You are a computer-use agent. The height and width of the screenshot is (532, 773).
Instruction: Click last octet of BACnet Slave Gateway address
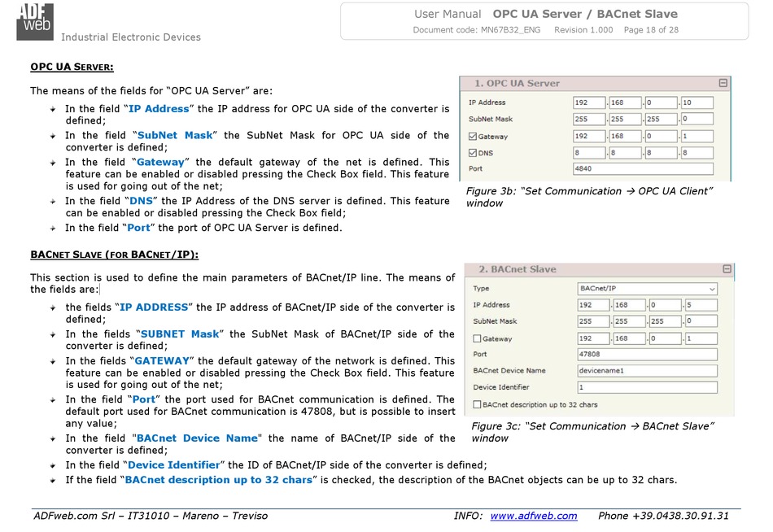701,338
